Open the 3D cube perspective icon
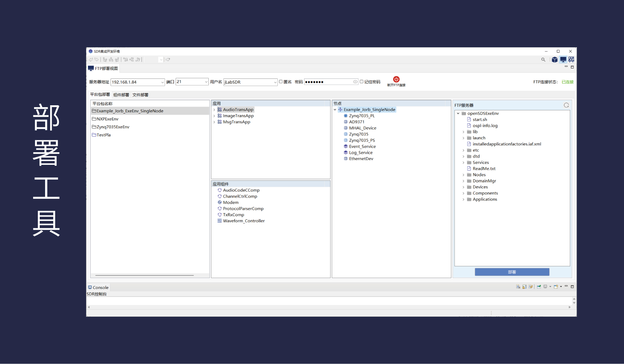The width and height of the screenshot is (624, 364). (554, 60)
